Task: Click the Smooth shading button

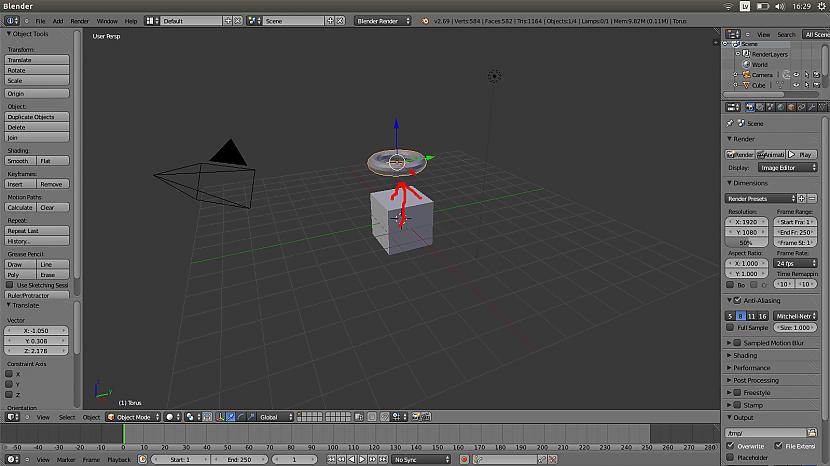Action: [x=20, y=160]
